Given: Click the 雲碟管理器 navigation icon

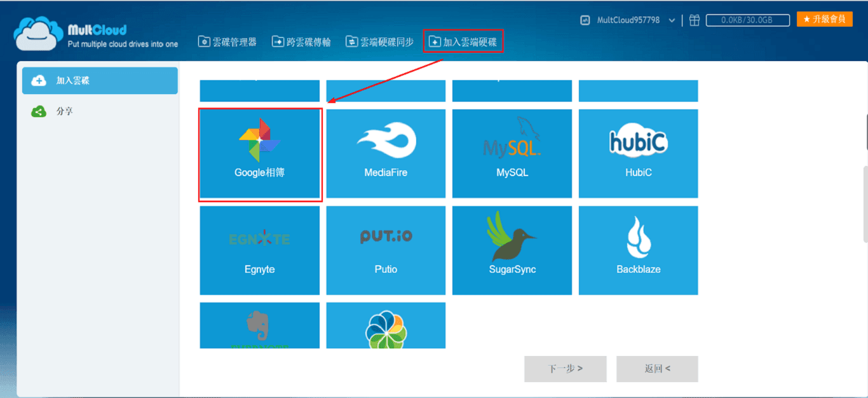Looking at the screenshot, I should pyautogui.click(x=204, y=41).
